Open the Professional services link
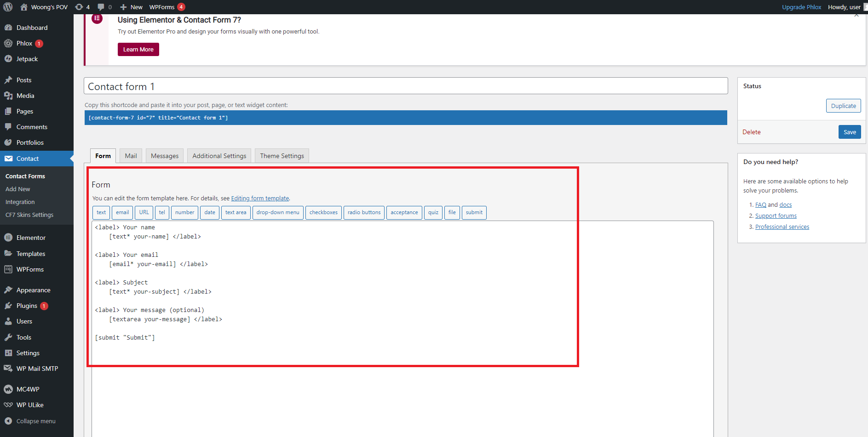This screenshot has width=868, height=437. coord(782,227)
